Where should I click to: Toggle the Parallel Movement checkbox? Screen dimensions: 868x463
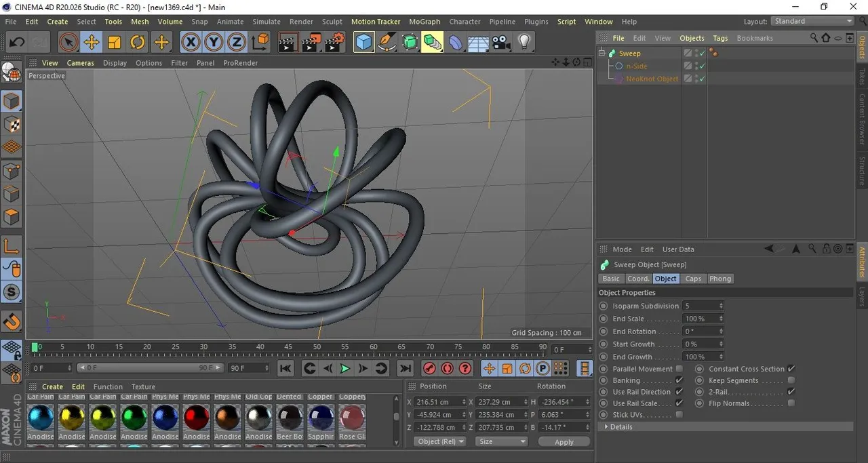coord(679,369)
